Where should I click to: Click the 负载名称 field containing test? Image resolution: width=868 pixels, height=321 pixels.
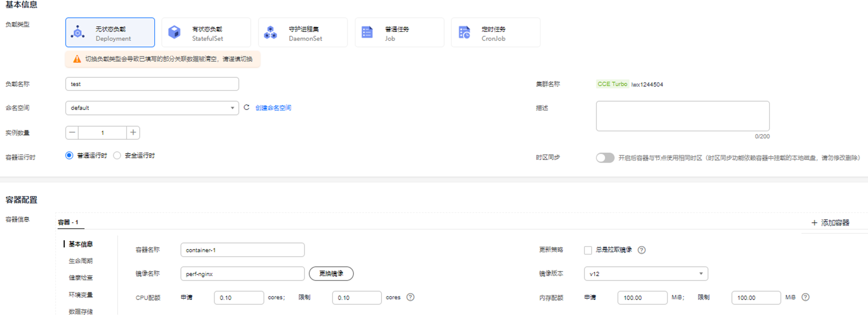152,84
